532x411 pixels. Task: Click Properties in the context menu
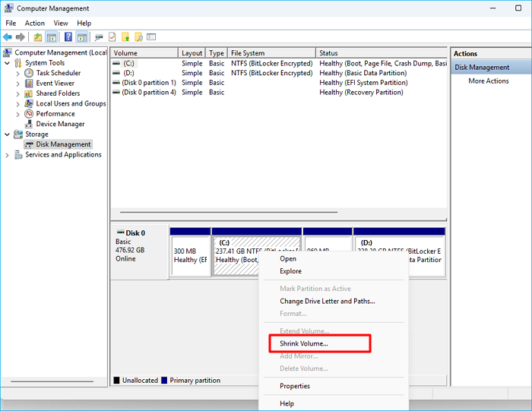[294, 386]
